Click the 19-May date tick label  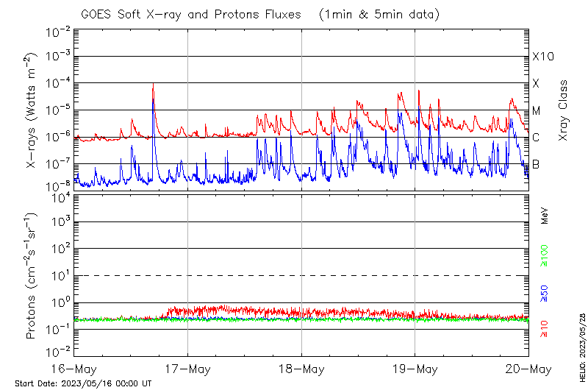click(x=415, y=369)
